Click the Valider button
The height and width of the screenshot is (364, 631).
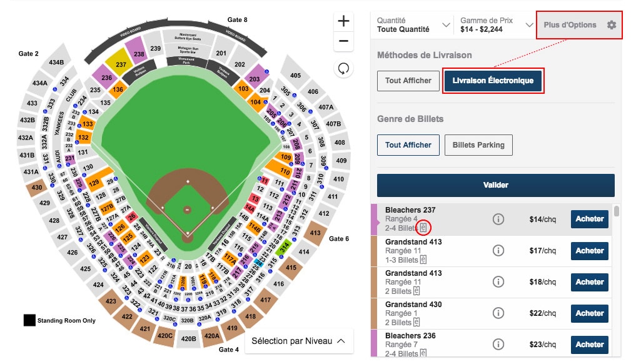[x=496, y=185]
